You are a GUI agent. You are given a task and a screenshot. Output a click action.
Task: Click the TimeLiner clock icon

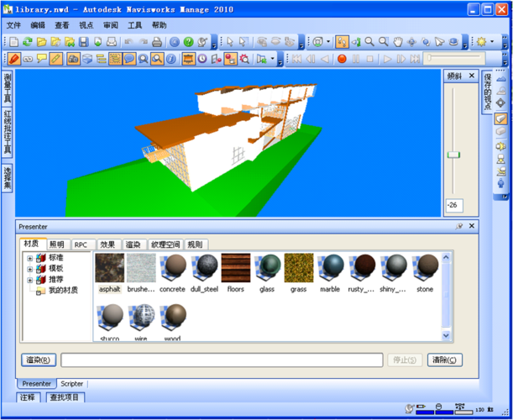pyautogui.click(x=202, y=59)
